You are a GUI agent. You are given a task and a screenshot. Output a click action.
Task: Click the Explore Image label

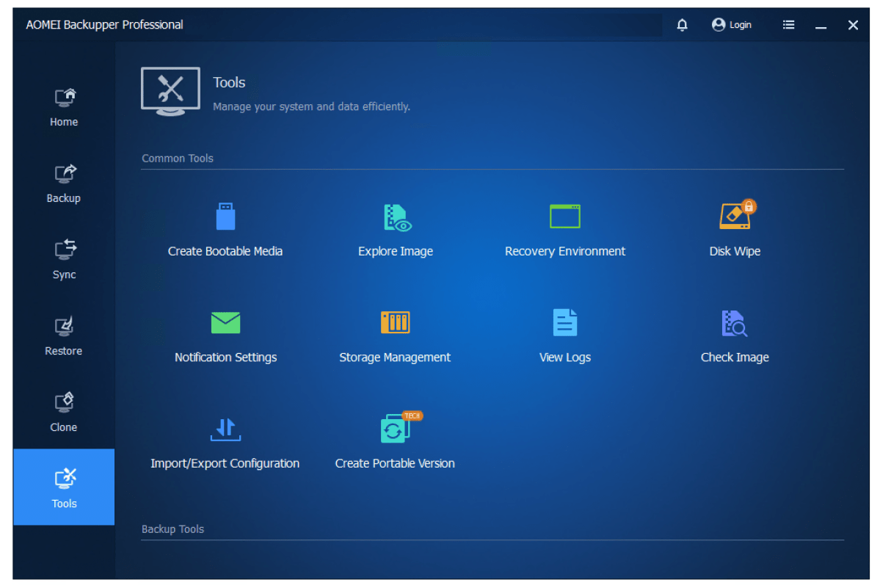point(396,251)
